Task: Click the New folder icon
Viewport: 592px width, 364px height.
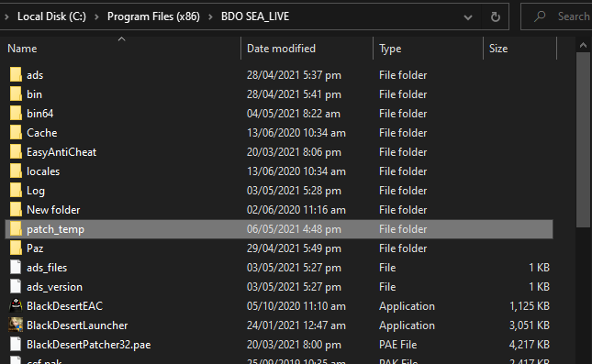Action: [x=16, y=209]
